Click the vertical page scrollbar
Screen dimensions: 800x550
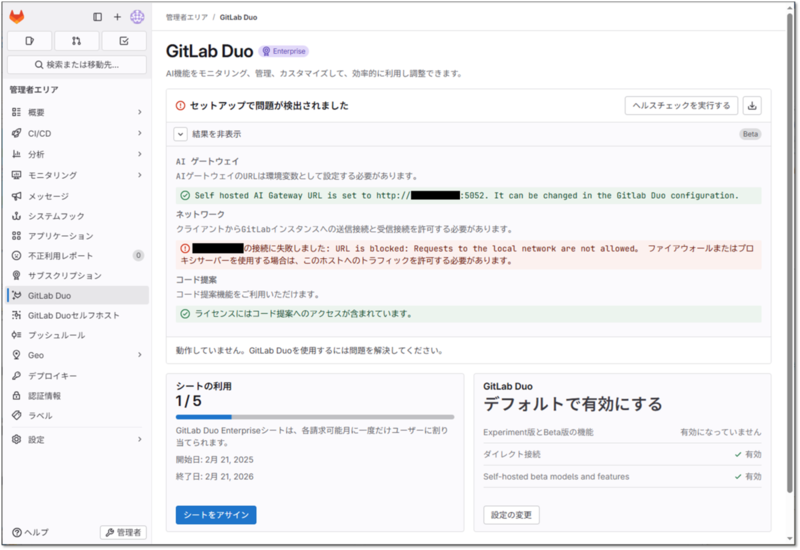pos(790,255)
